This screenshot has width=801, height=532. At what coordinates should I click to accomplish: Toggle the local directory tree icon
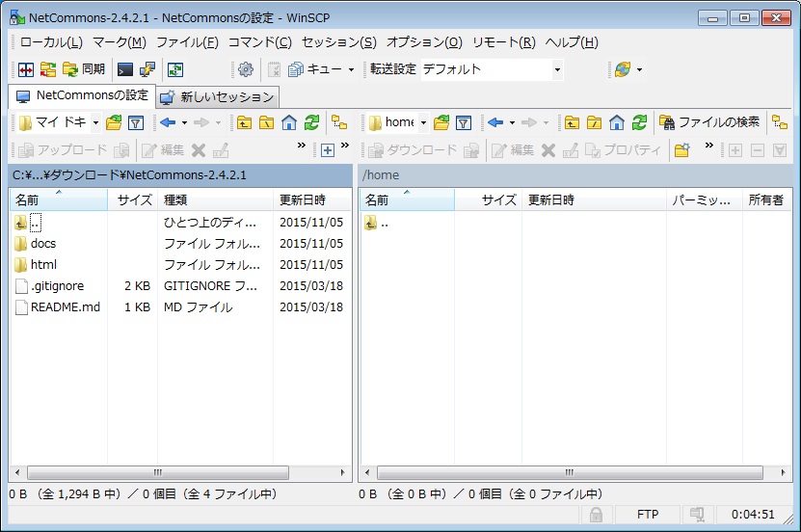(x=339, y=122)
